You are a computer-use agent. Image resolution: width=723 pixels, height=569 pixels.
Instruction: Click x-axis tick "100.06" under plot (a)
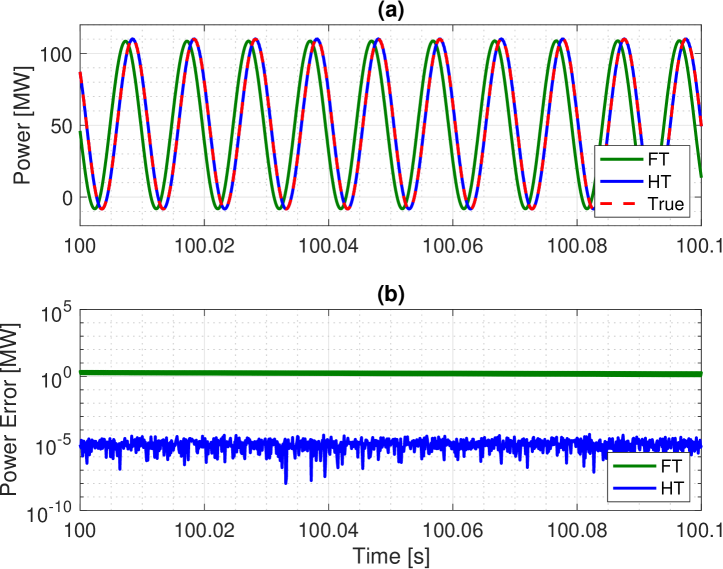[453, 246]
